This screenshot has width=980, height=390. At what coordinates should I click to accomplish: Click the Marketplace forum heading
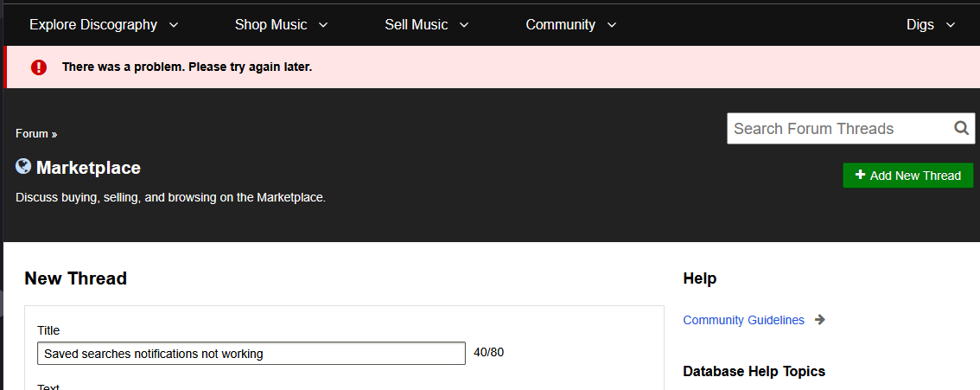[x=88, y=168]
